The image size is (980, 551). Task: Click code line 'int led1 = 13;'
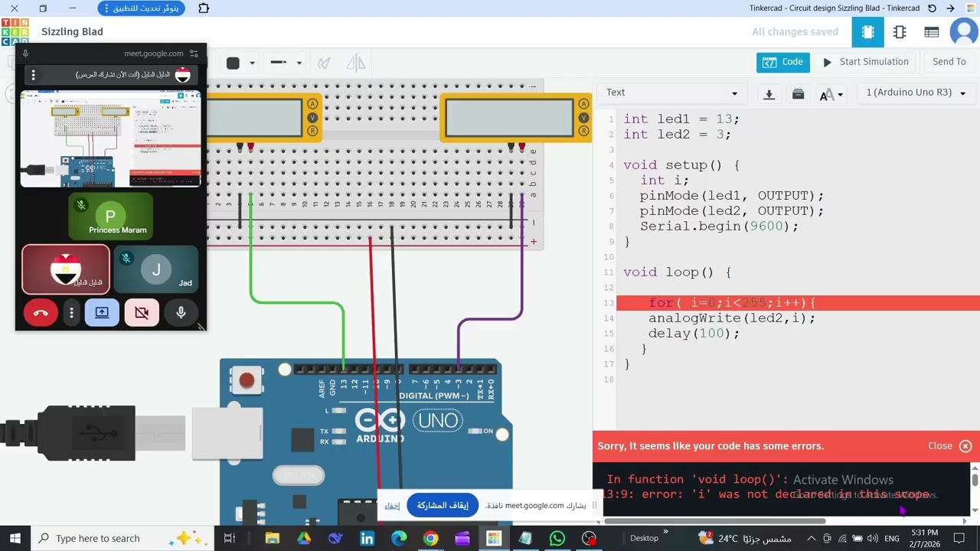[x=681, y=119]
